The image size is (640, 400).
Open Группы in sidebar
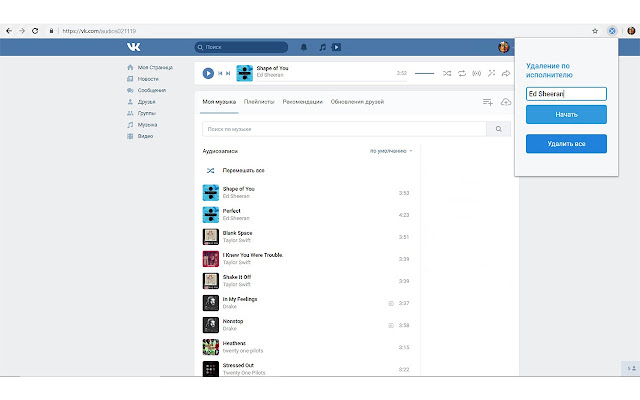pos(147,113)
